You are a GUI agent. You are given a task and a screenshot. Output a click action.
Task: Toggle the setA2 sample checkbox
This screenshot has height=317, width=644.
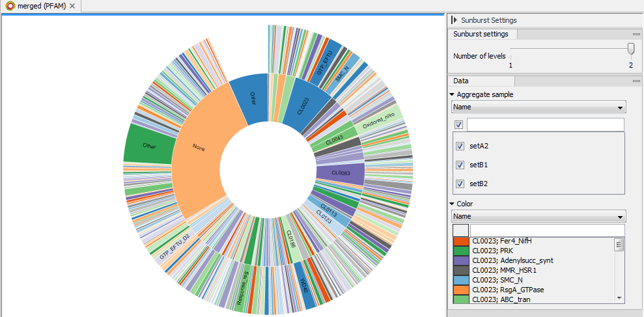click(x=460, y=146)
